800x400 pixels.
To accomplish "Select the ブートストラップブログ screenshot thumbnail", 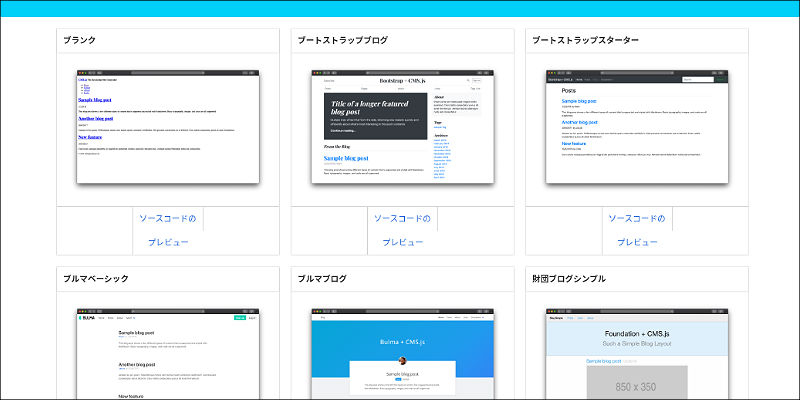I will pyautogui.click(x=403, y=127).
